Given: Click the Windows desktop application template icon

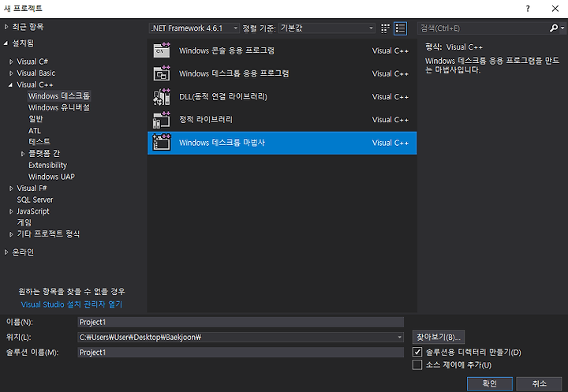Looking at the screenshot, I should tap(162, 73).
